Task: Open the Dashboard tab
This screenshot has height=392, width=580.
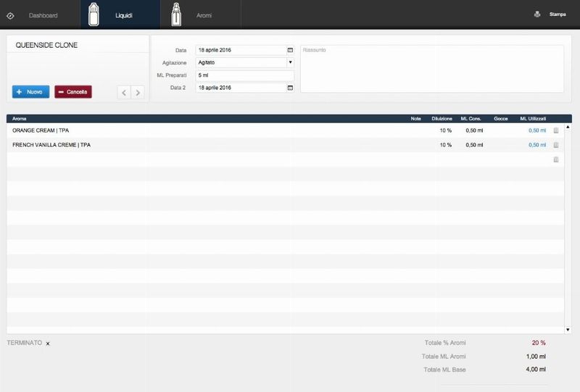Action: (43, 15)
